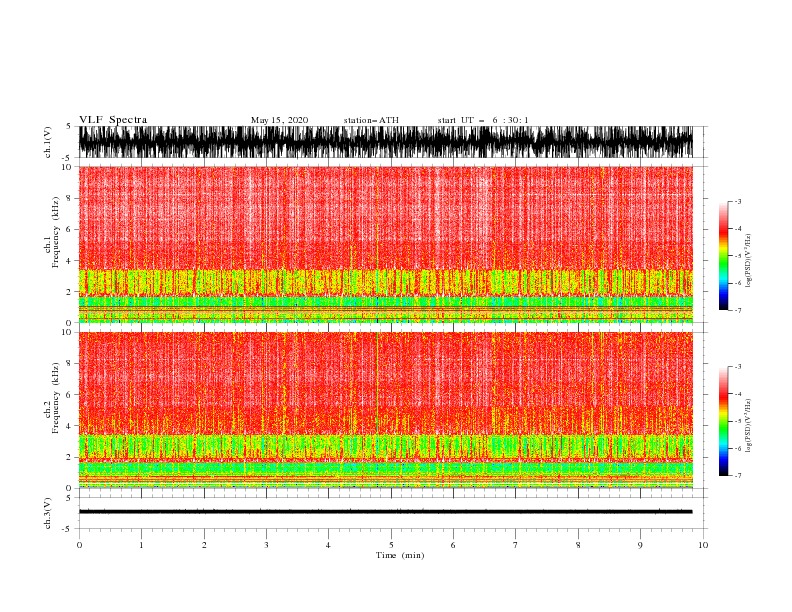The height and width of the screenshot is (612, 792).
Task: Click the ch.2 frequency axis "10" tick label
Action: click(x=67, y=332)
